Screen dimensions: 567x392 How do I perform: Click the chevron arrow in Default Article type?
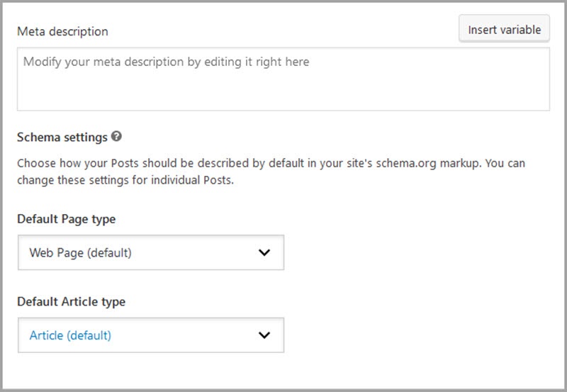(264, 335)
